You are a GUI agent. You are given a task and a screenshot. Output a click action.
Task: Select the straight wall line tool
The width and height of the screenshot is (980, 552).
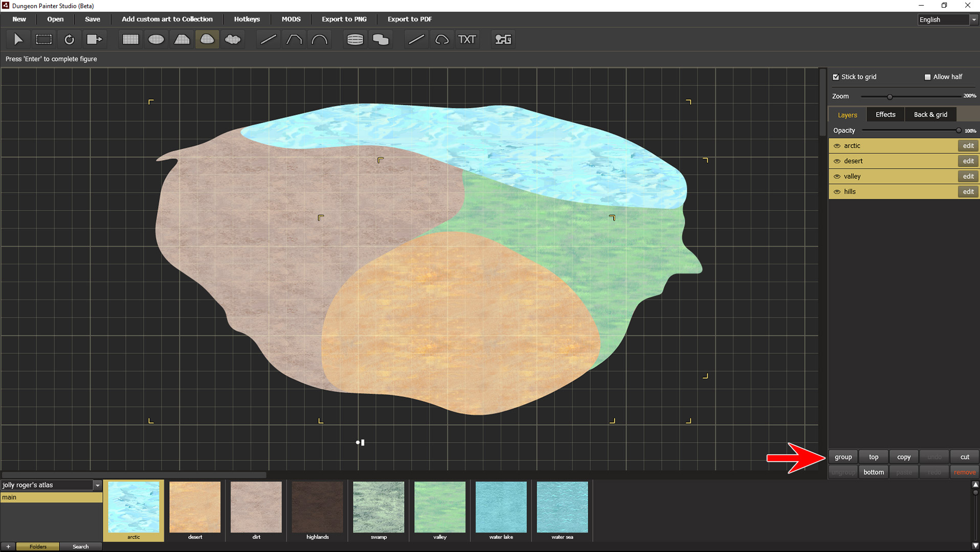pos(268,39)
